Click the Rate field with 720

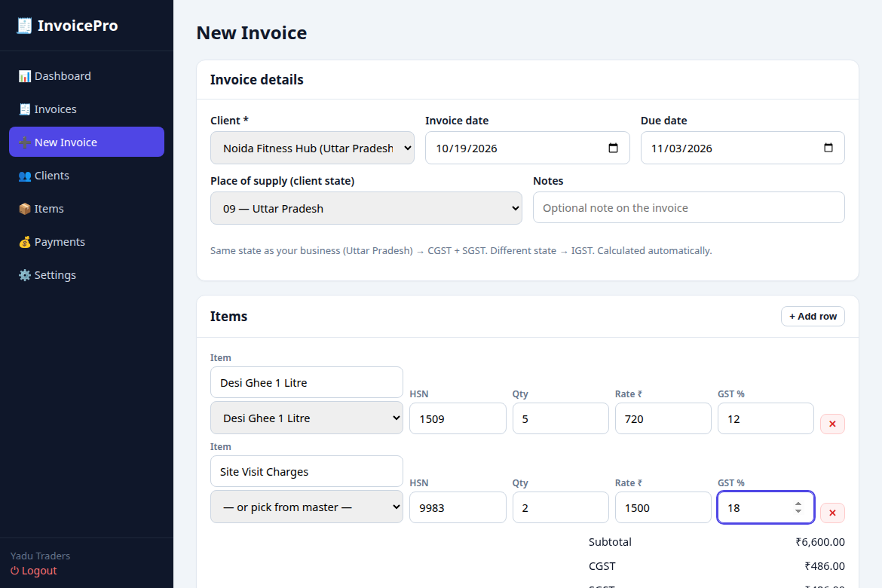coord(663,418)
